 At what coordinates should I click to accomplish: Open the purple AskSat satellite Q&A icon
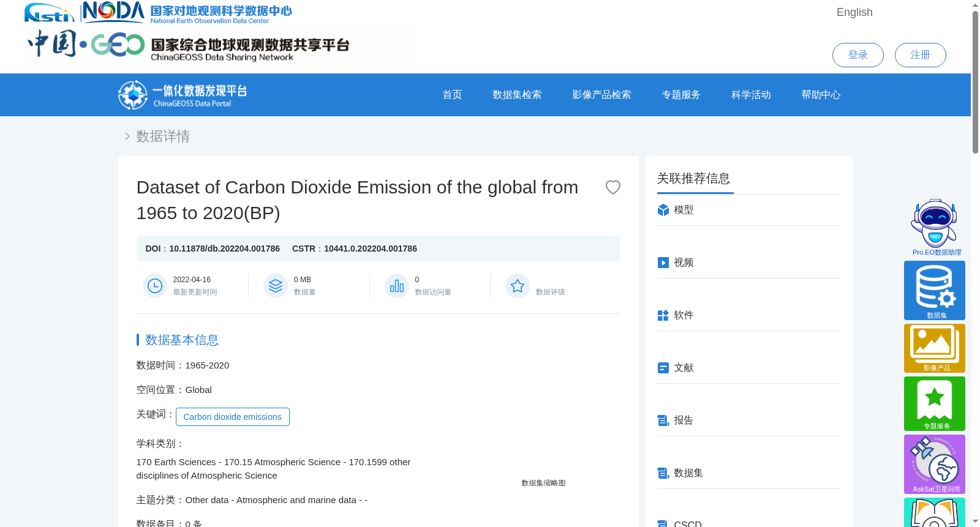click(935, 464)
